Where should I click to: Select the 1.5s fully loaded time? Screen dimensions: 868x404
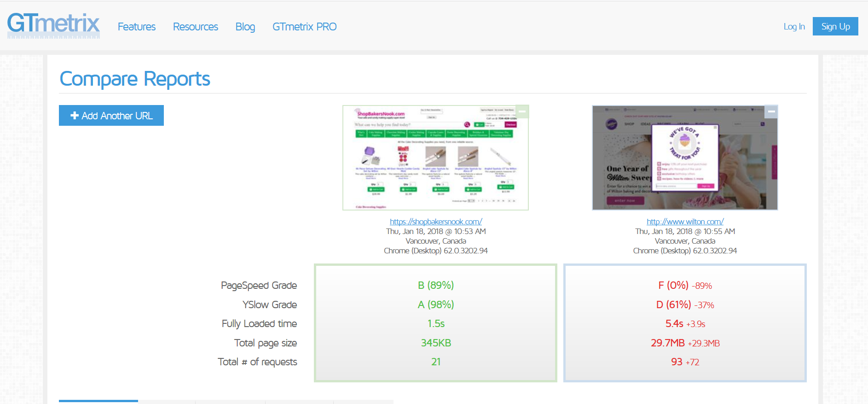pyautogui.click(x=436, y=323)
